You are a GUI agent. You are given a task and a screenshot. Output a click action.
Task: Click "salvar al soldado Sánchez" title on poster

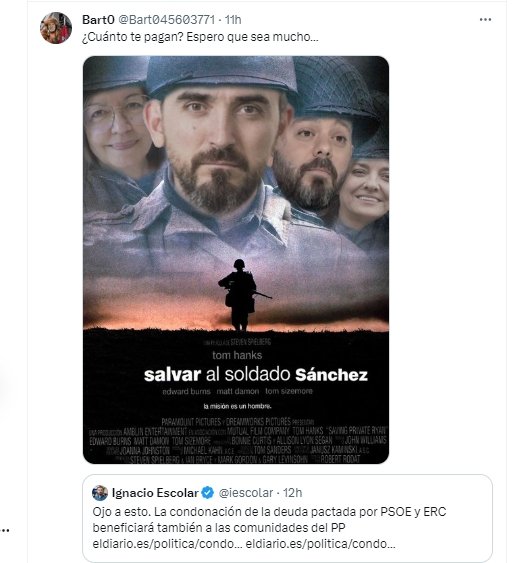(x=256, y=375)
